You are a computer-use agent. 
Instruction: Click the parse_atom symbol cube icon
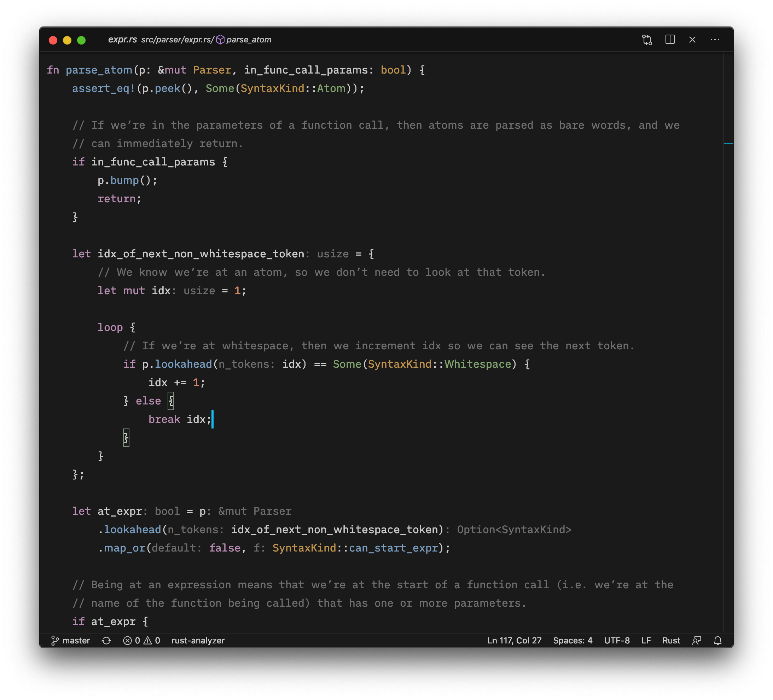(220, 40)
